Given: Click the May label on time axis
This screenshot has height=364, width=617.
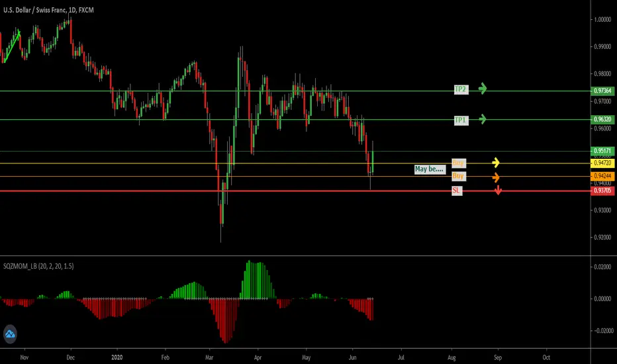Looking at the screenshot, I should tap(306, 357).
